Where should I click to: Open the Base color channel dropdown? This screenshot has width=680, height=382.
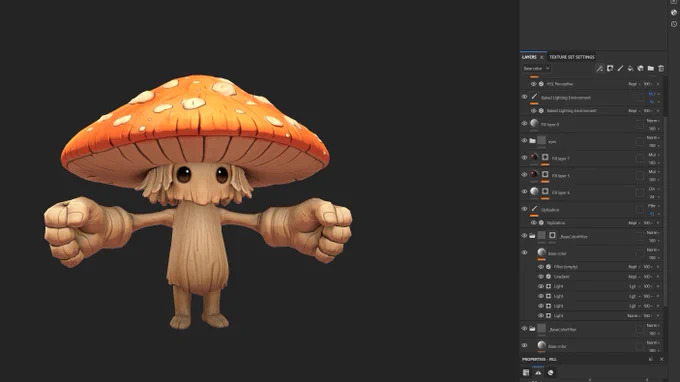click(x=536, y=69)
